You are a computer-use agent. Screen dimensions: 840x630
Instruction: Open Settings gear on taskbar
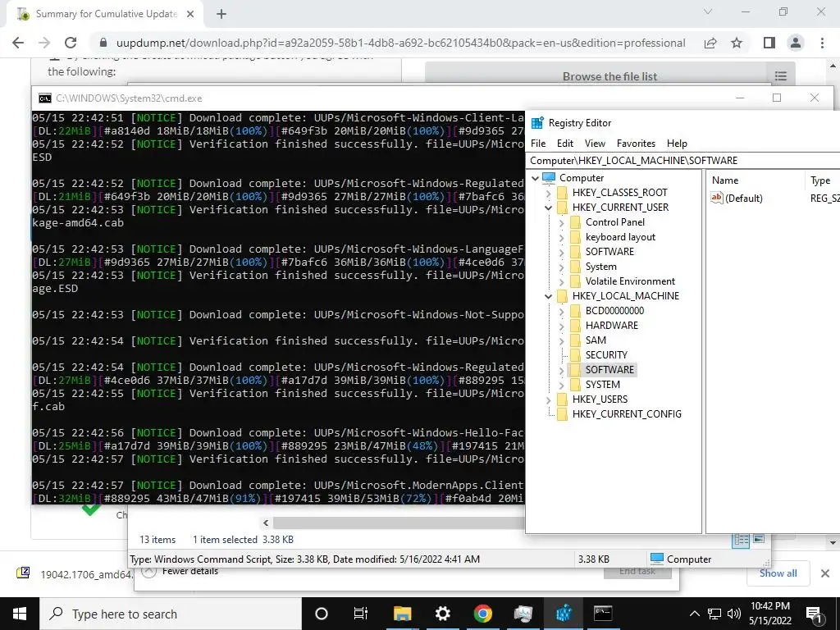click(x=442, y=614)
